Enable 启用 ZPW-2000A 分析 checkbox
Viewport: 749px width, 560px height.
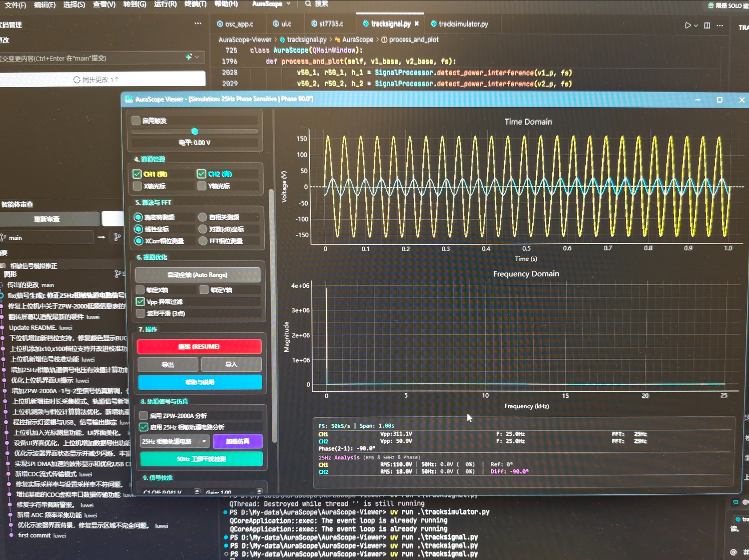pyautogui.click(x=143, y=416)
